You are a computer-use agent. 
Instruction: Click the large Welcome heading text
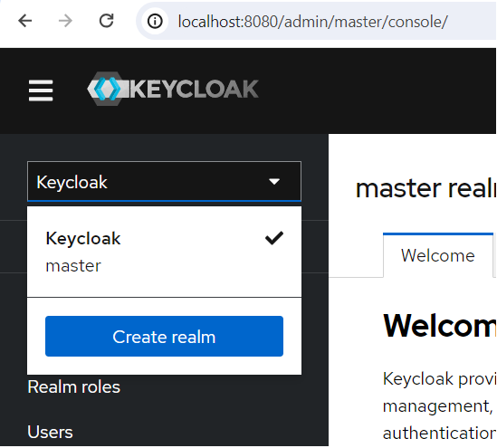[x=440, y=327]
